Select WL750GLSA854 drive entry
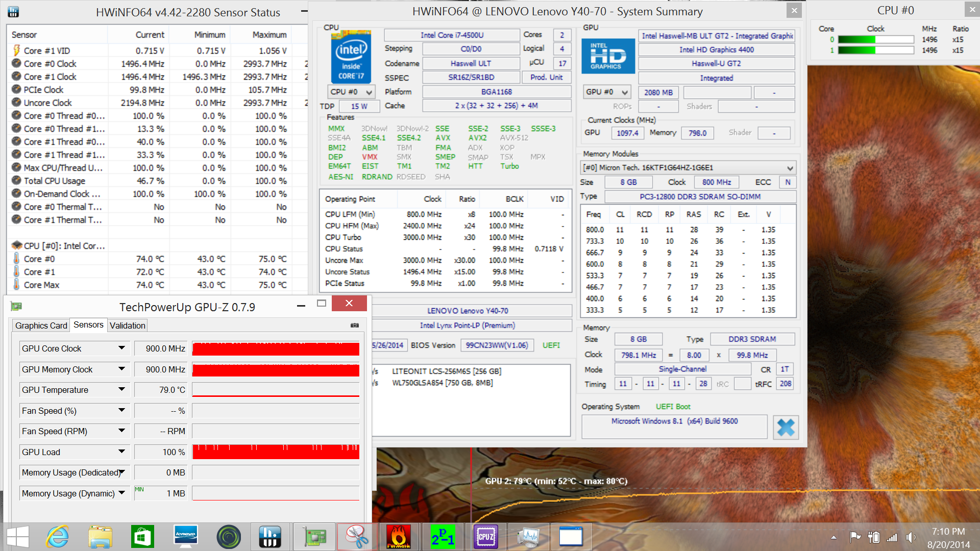The image size is (980, 551). tap(442, 383)
